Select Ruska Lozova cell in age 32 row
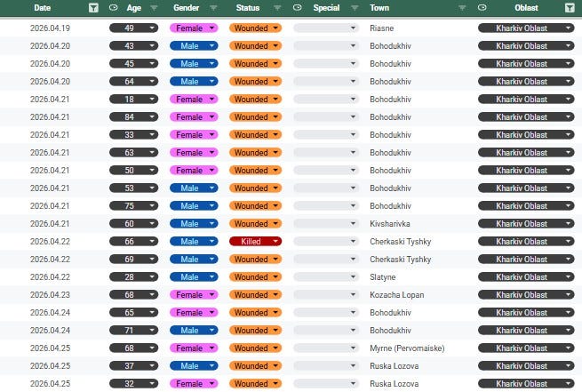Image resolution: width=582 pixels, height=392 pixels. coord(394,383)
